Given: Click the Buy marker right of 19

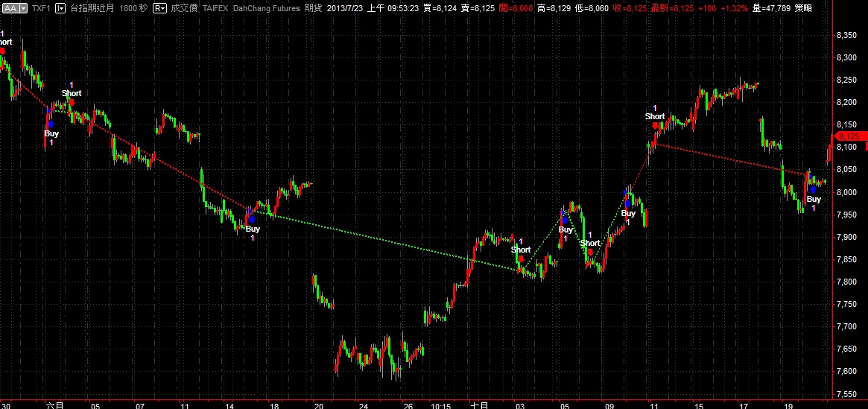Looking at the screenshot, I should coord(813,190).
